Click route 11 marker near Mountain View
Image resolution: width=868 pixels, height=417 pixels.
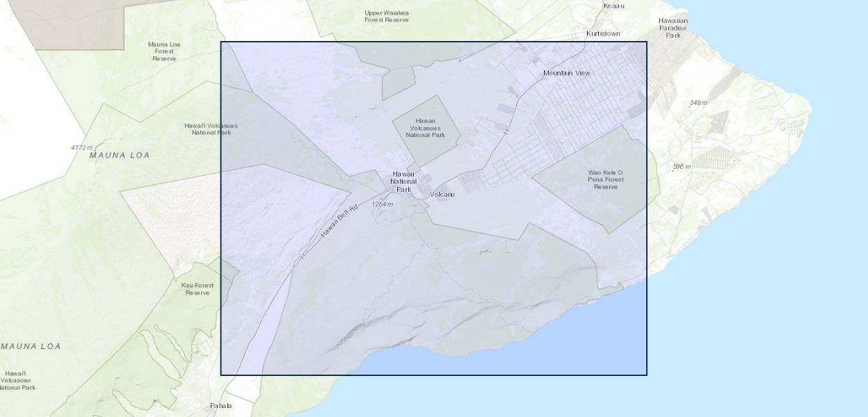pos(507,131)
